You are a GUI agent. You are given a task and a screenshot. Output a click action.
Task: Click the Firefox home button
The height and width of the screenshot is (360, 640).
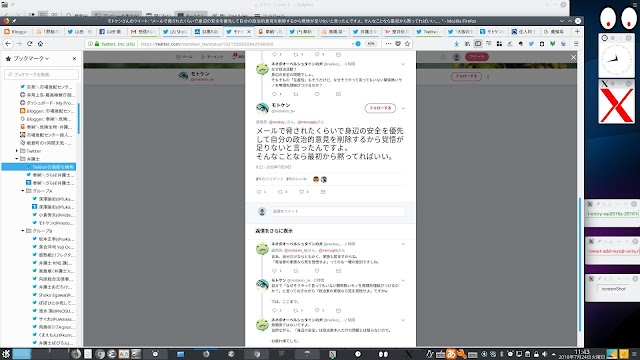40,44
